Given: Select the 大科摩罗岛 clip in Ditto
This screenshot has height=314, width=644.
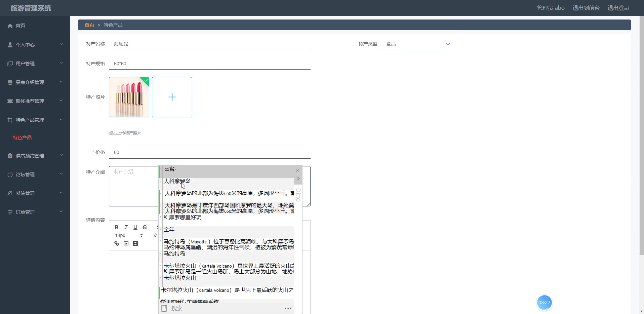Looking at the screenshot, I should pyautogui.click(x=227, y=184).
